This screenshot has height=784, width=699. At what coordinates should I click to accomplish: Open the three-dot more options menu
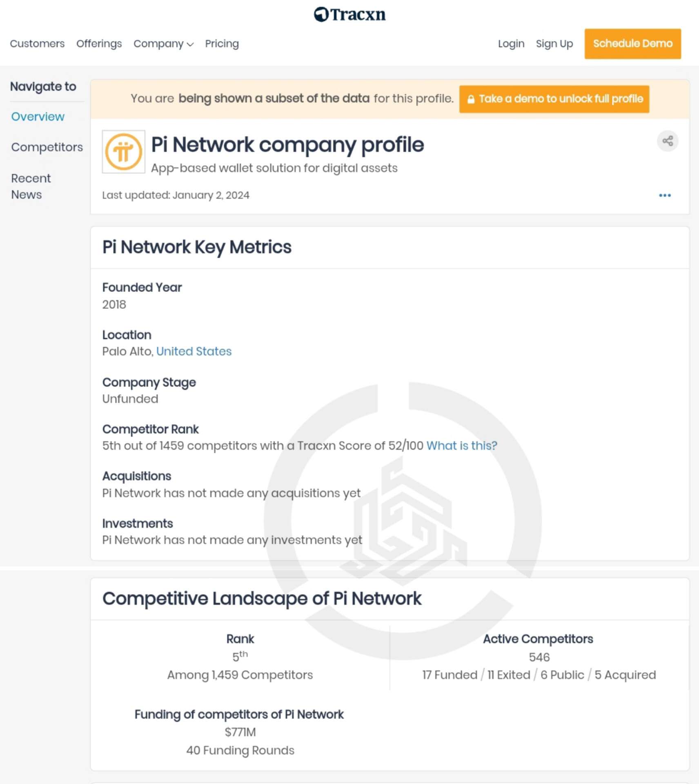tap(665, 195)
